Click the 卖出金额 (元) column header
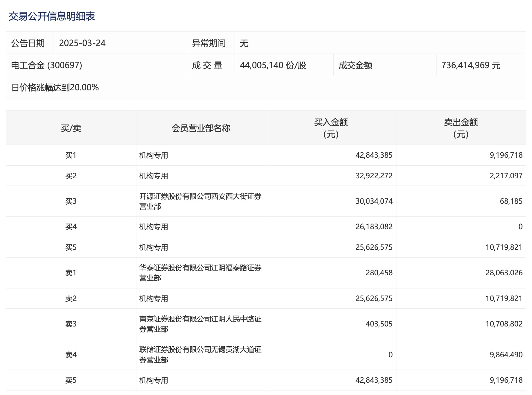Screen dimensions: 532x395 pyautogui.click(x=461, y=128)
